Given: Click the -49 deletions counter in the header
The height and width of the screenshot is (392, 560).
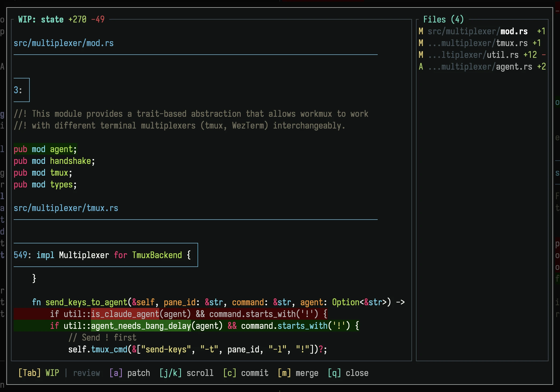Looking at the screenshot, I should coord(97,19).
